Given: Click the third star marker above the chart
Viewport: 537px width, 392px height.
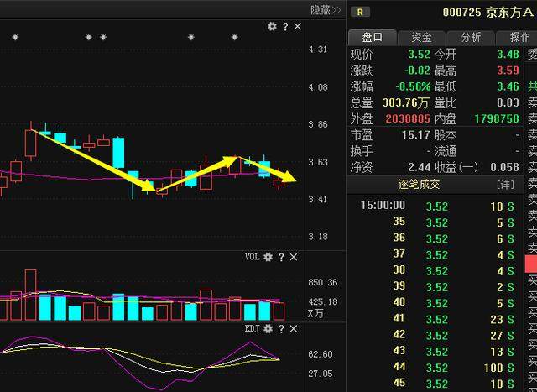Looking at the screenshot, I should click(103, 37).
